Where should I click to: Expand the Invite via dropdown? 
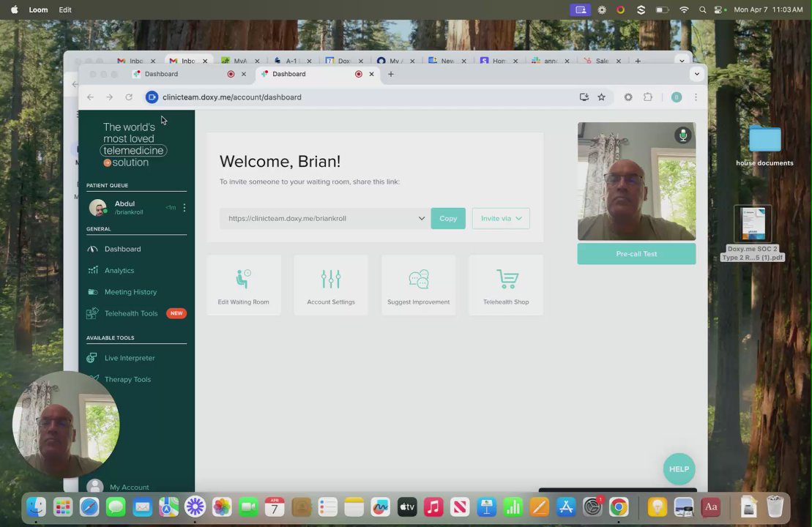(x=501, y=218)
